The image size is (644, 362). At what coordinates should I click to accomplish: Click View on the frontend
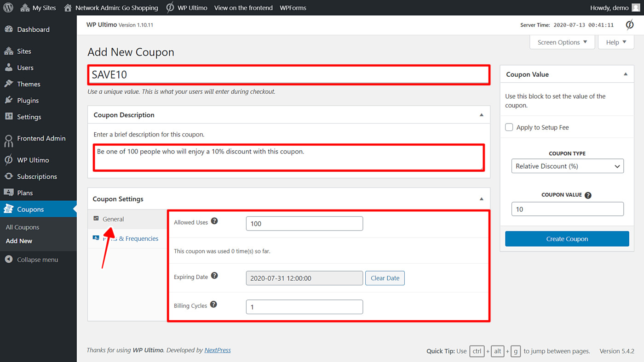coord(243,8)
